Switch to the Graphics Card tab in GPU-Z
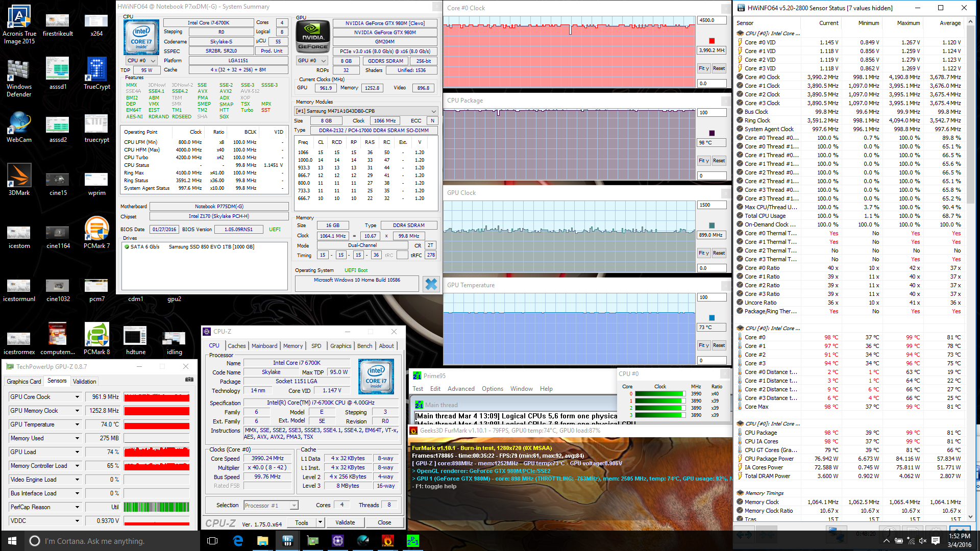This screenshot has width=980, height=551. coord(24,382)
